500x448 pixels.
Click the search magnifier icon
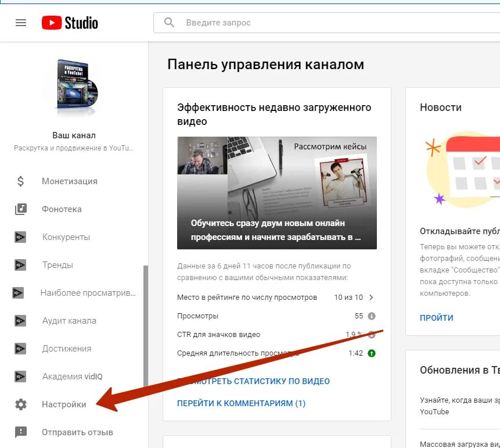click(169, 22)
